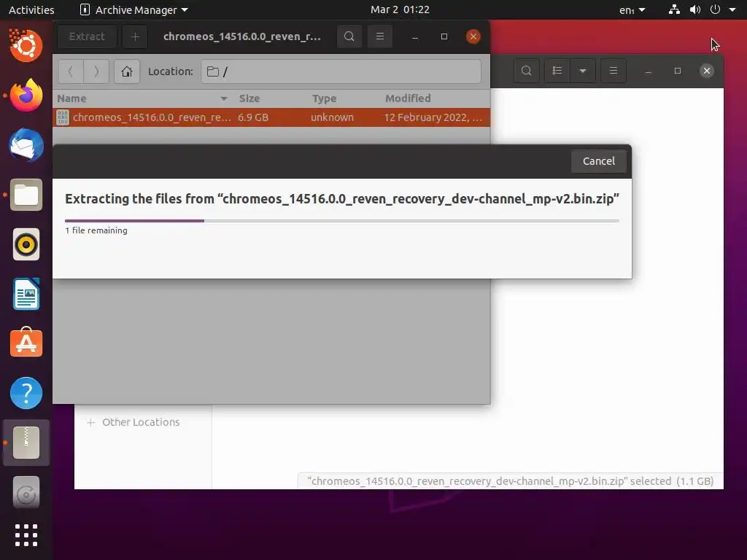Open Files window hamburger menu
This screenshot has height=560, width=747.
[x=613, y=71]
